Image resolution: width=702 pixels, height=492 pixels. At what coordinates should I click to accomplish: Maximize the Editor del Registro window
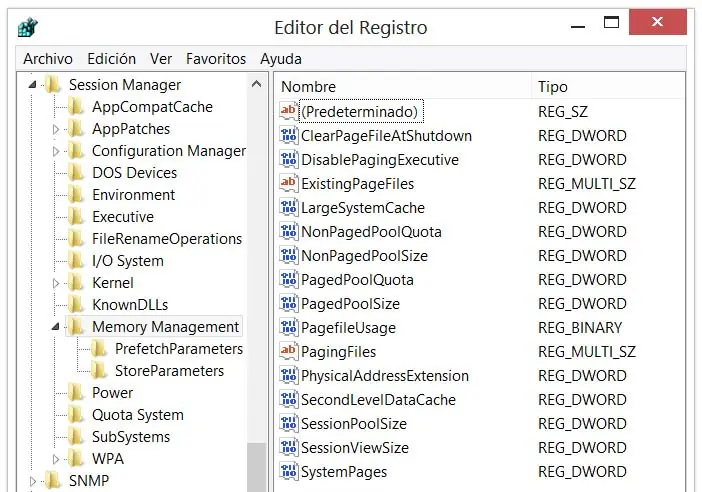(611, 22)
